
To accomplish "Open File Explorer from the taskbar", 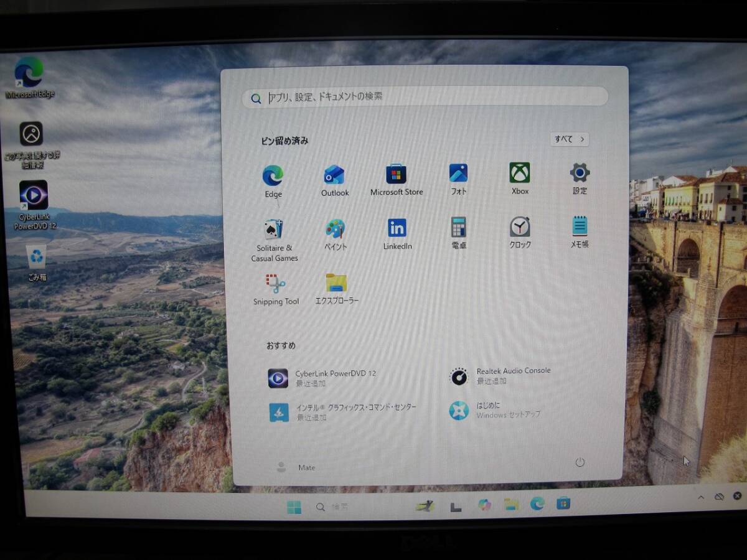I will pos(511,505).
